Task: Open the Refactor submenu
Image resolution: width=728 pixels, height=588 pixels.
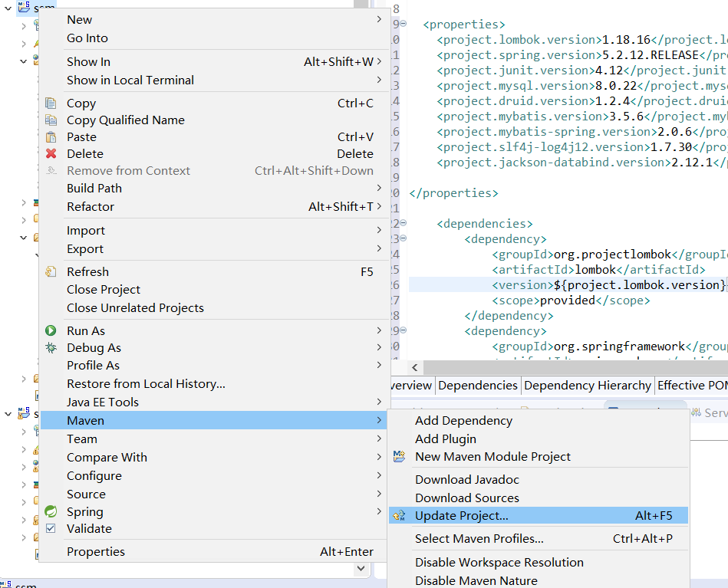Action: 213,206
